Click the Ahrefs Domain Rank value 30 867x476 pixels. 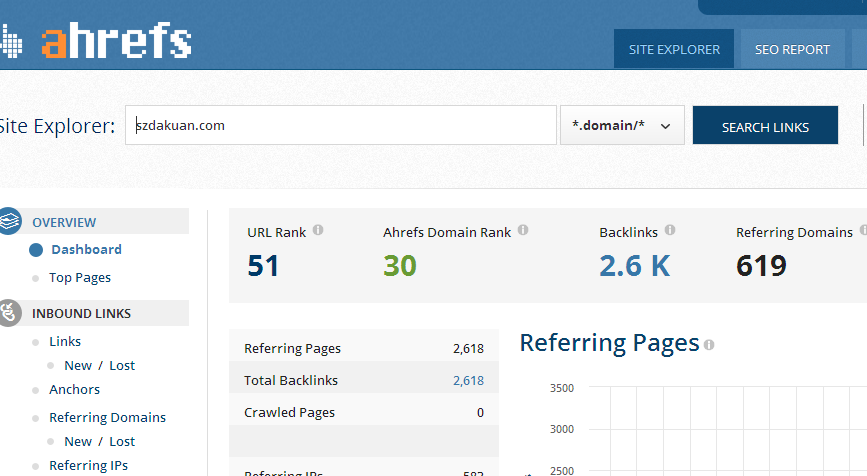click(x=400, y=266)
